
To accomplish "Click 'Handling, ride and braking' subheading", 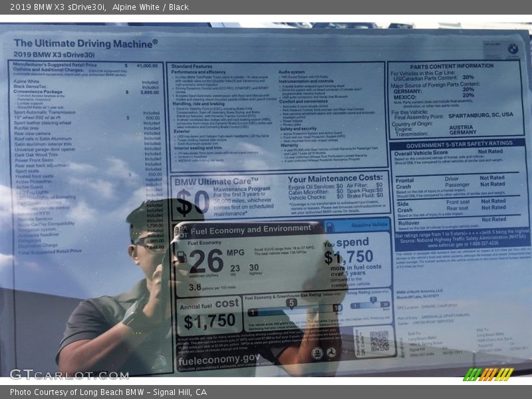I will pyautogui.click(x=198, y=104).
